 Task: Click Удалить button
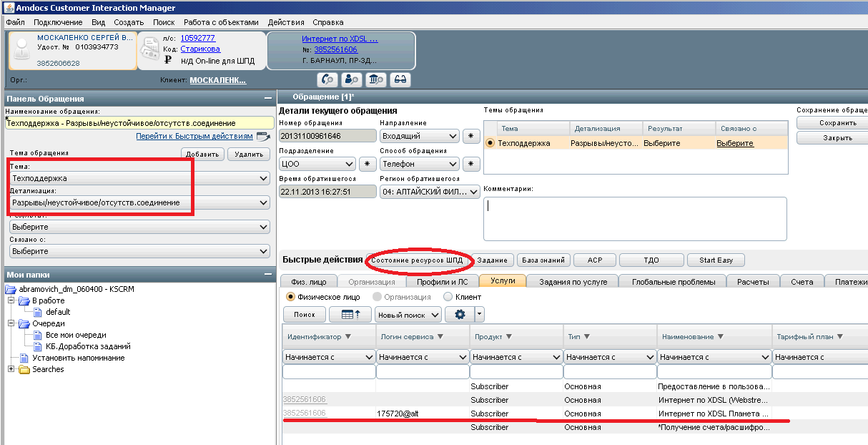[249, 154]
